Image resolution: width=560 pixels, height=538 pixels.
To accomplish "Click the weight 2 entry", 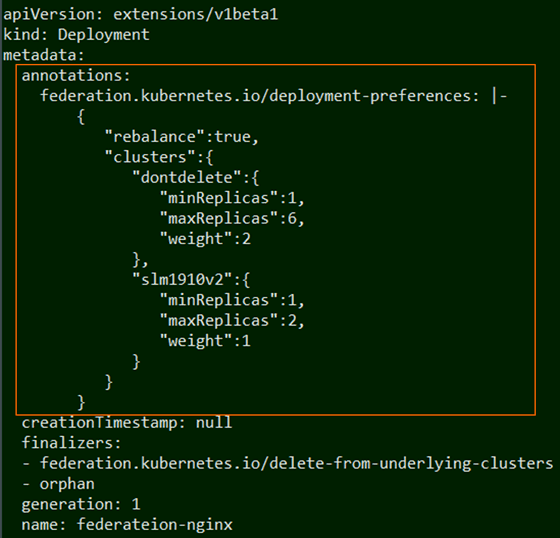I will (x=205, y=239).
